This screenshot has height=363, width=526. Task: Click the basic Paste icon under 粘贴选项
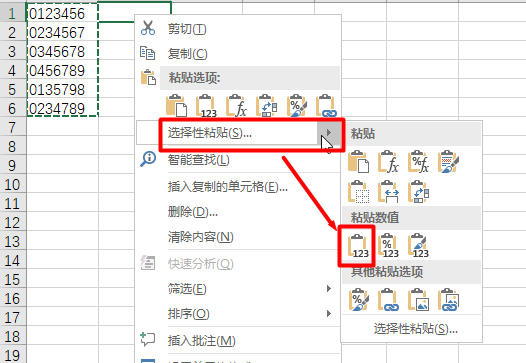coord(176,106)
